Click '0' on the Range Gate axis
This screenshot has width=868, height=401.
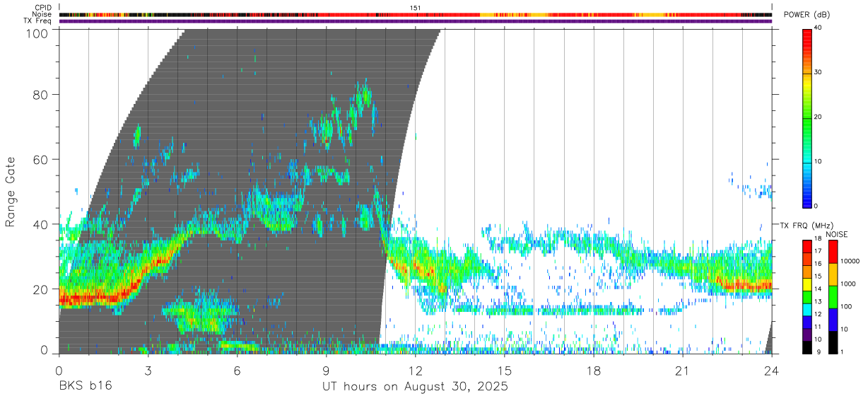point(45,349)
